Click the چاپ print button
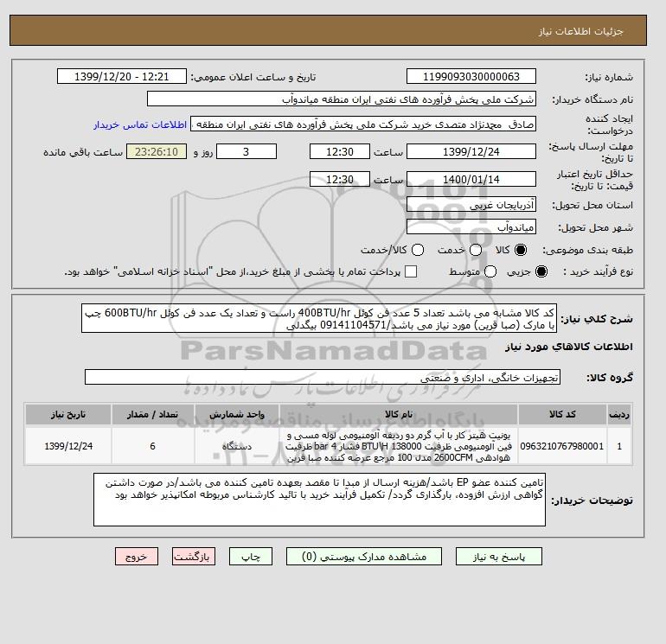Image resolution: width=666 pixels, height=644 pixels. [251, 557]
